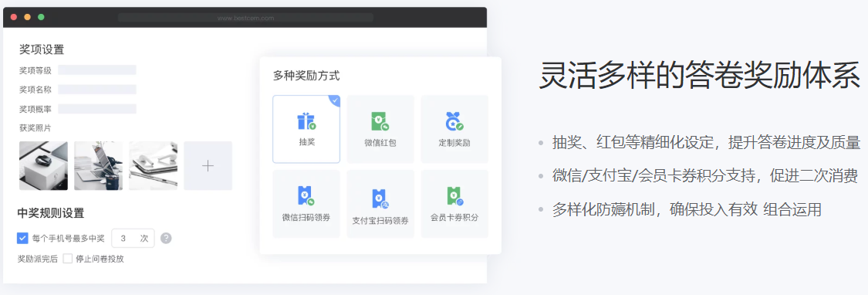The width and height of the screenshot is (868, 295).
Task: Select the 抽奖 label text
Action: pyautogui.click(x=306, y=142)
